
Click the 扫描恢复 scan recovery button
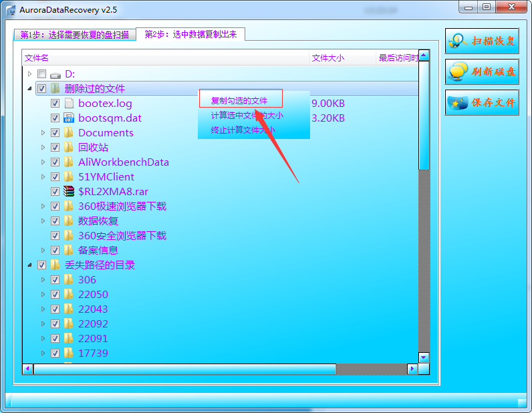coord(482,41)
